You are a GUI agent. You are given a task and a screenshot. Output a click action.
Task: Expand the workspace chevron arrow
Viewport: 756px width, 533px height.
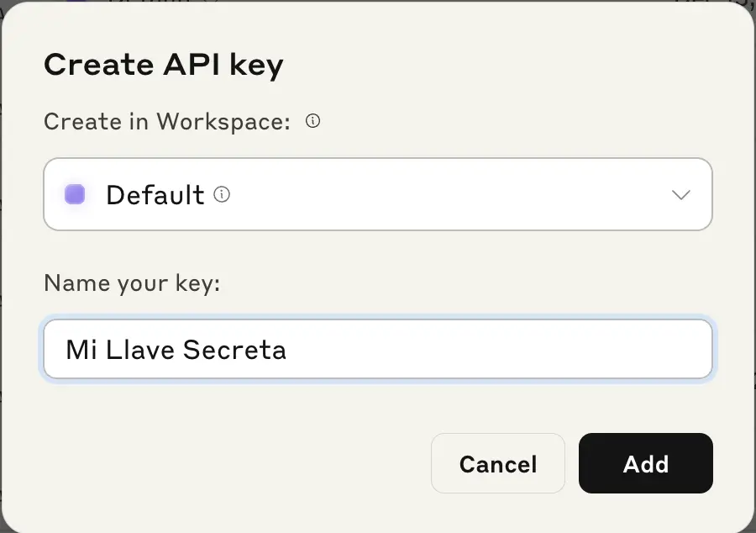(681, 195)
